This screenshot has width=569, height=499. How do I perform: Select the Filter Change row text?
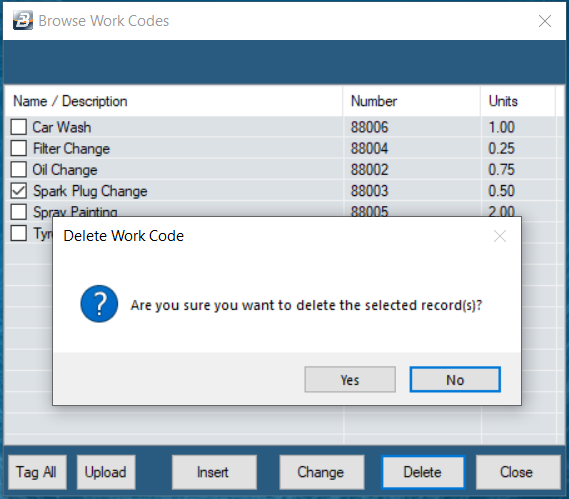click(x=71, y=148)
